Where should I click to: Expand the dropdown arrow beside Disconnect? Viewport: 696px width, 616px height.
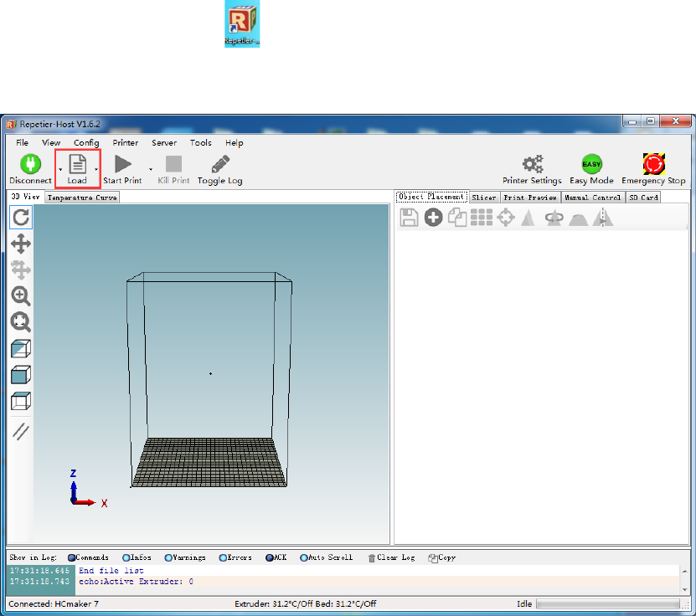(60, 169)
